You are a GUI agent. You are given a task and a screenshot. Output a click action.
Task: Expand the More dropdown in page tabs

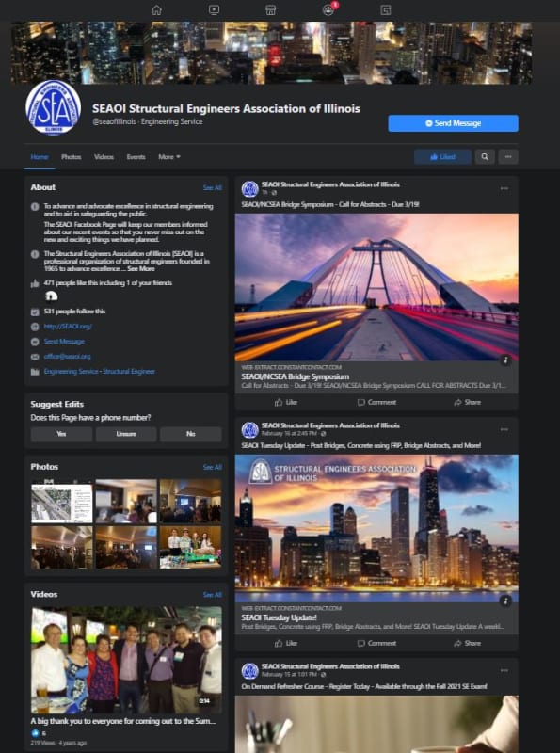169,156
